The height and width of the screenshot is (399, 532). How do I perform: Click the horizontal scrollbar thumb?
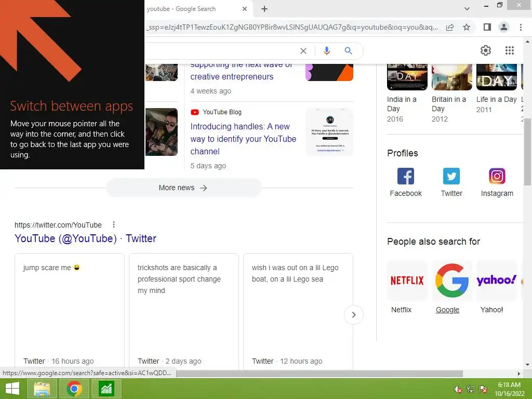(320, 374)
